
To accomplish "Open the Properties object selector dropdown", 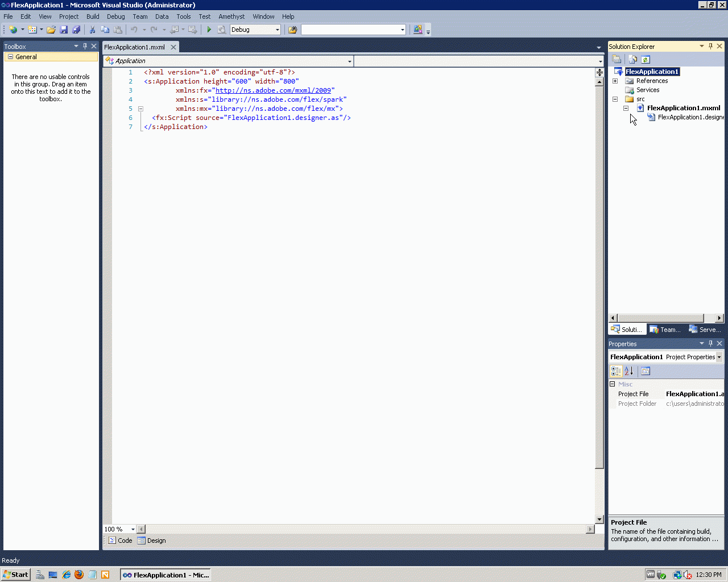I will [719, 357].
